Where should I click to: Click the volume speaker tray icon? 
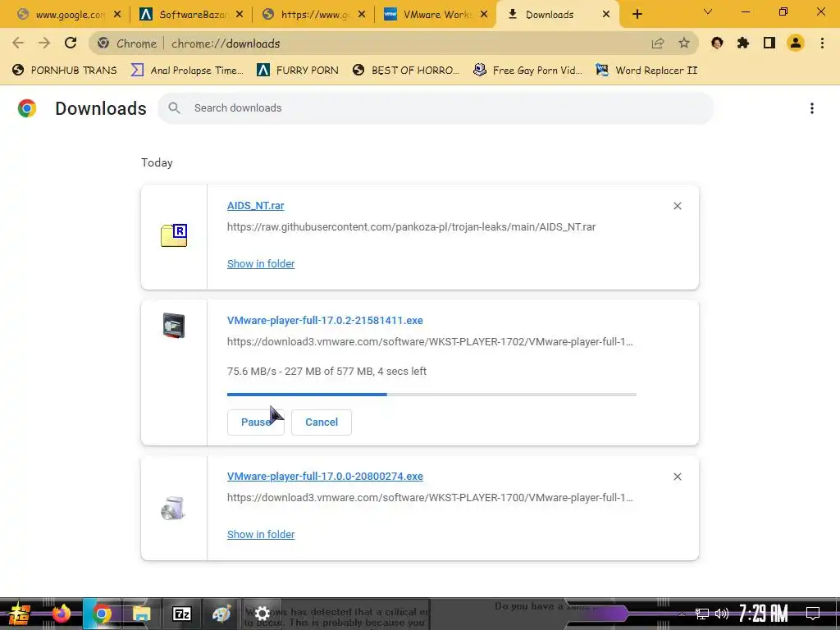tap(722, 614)
